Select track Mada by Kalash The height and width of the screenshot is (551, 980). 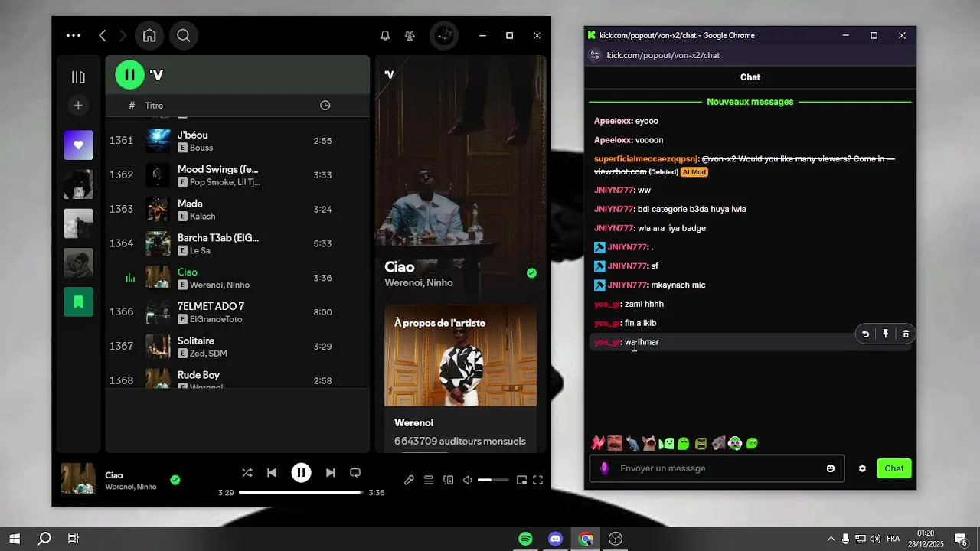237,209
